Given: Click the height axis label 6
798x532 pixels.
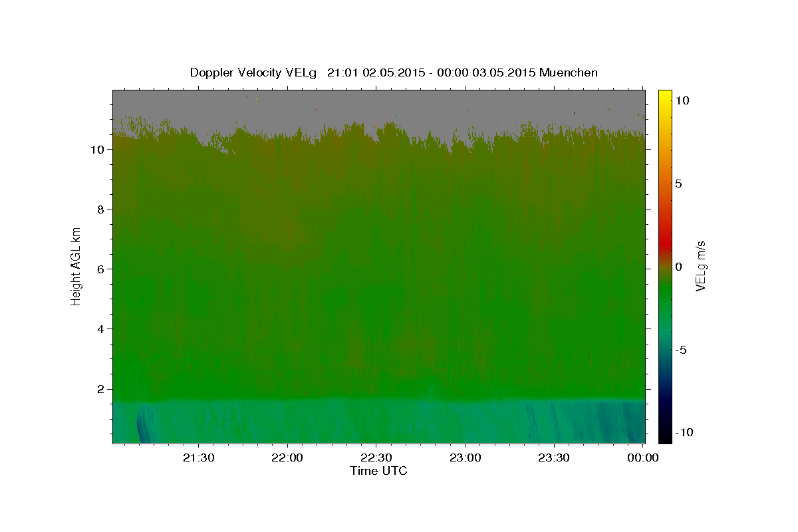Looking at the screenshot, I should click(101, 269).
